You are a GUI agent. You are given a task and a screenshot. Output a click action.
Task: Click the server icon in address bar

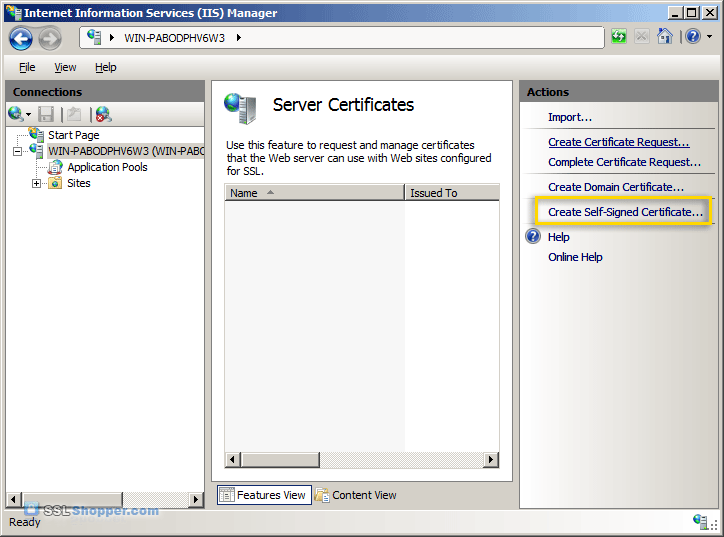[x=95, y=37]
